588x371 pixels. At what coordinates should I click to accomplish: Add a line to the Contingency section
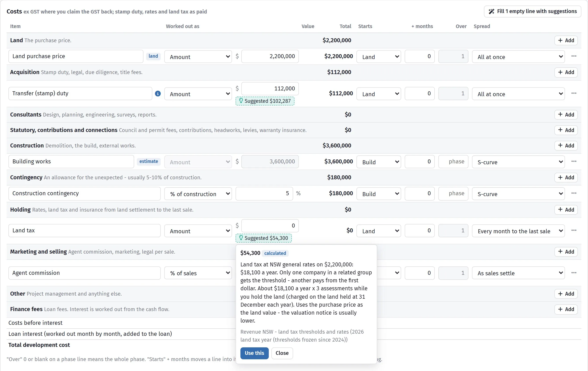click(566, 177)
